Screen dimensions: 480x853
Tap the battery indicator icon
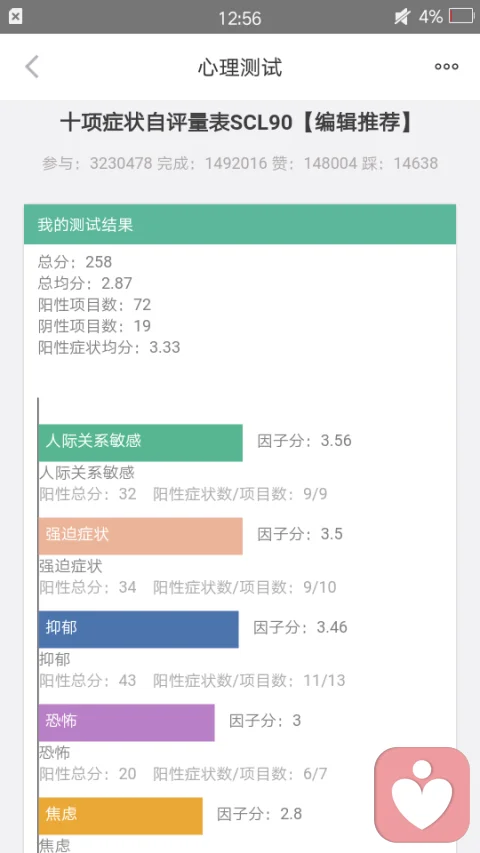coord(461,17)
